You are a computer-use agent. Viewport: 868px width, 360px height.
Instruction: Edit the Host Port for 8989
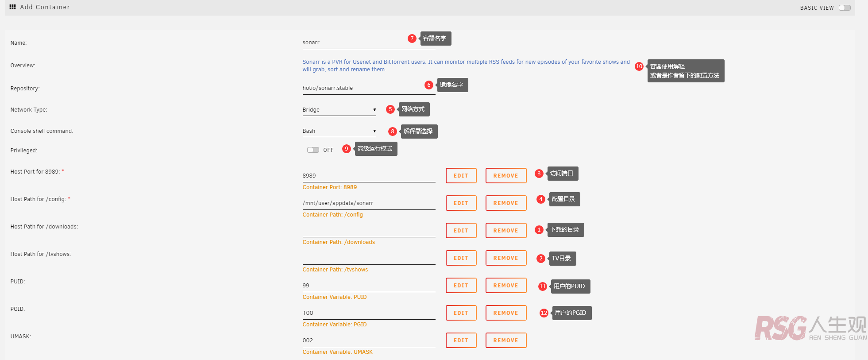pyautogui.click(x=461, y=176)
